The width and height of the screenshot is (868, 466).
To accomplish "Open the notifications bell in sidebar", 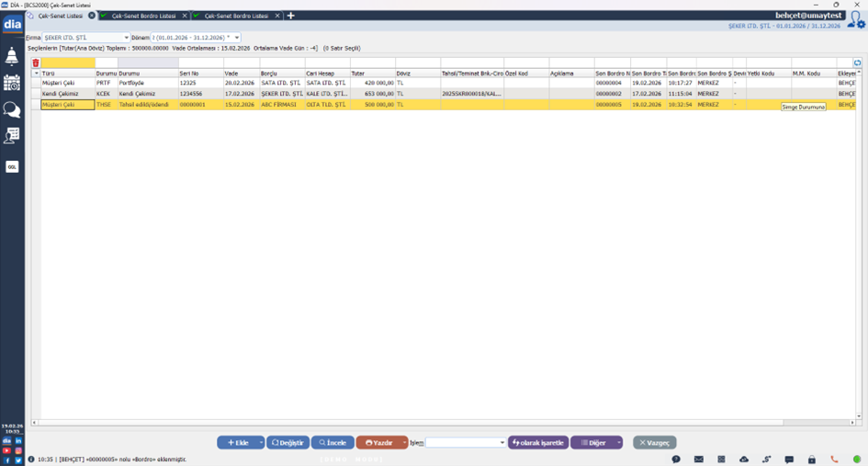I will click(12, 57).
